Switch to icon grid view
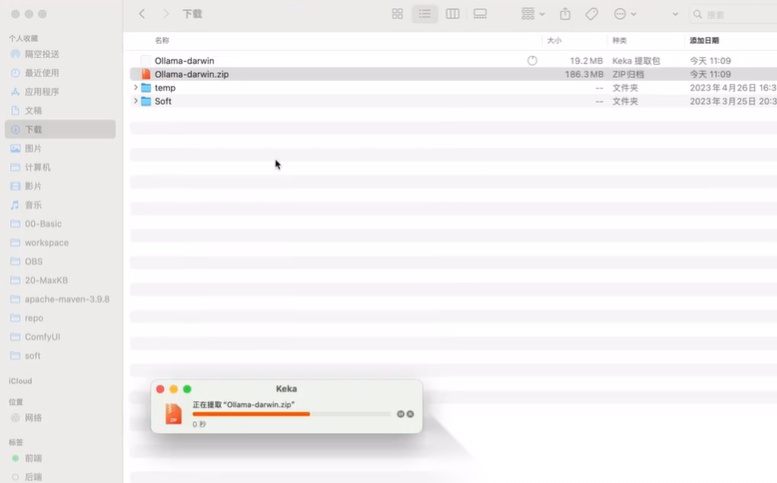The width and height of the screenshot is (777, 483). 397,14
